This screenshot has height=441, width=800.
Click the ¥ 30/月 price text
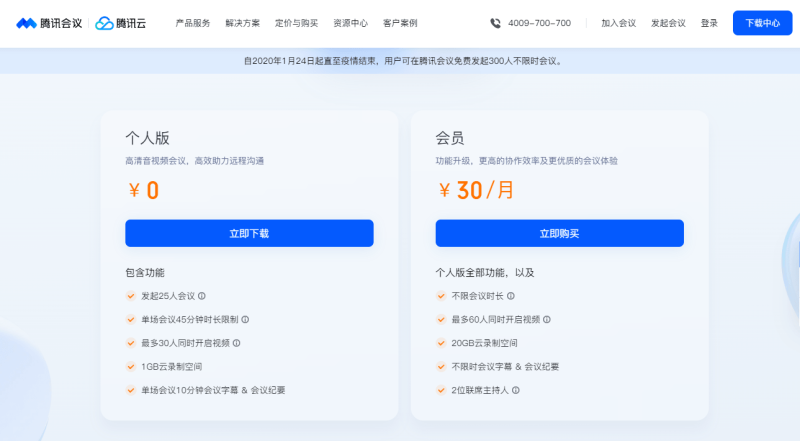point(476,190)
